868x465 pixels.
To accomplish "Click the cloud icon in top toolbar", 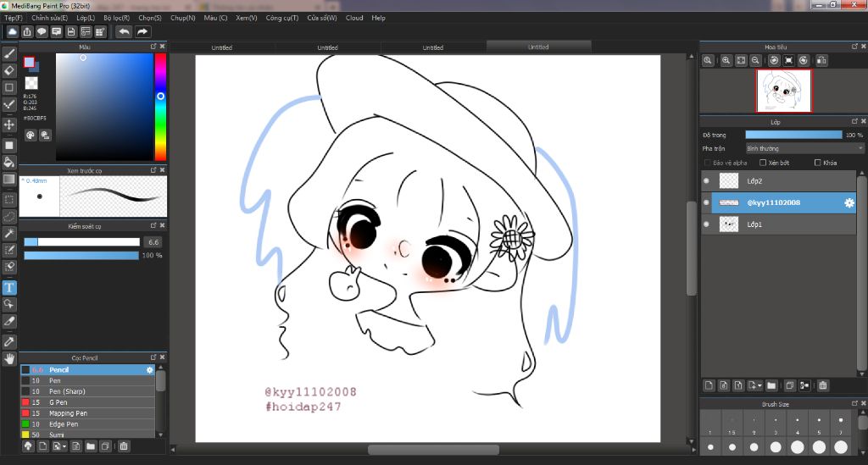I will [x=12, y=32].
